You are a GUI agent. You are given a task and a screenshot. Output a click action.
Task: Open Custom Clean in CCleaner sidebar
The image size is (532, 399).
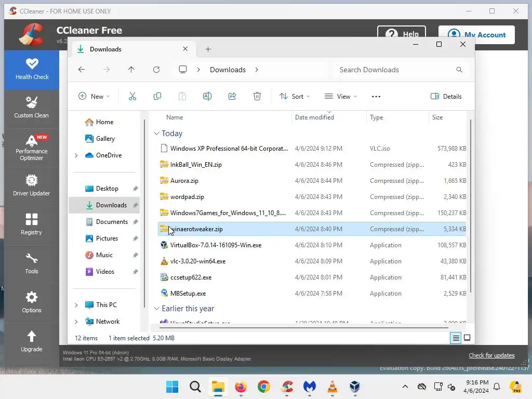tap(32, 108)
